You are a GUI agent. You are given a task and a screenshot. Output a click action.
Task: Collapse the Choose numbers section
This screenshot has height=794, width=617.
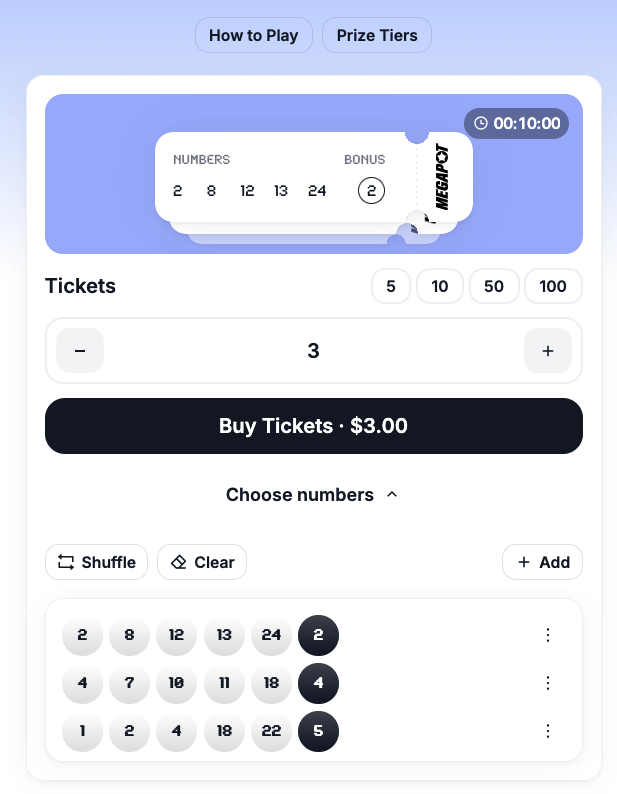pos(313,495)
